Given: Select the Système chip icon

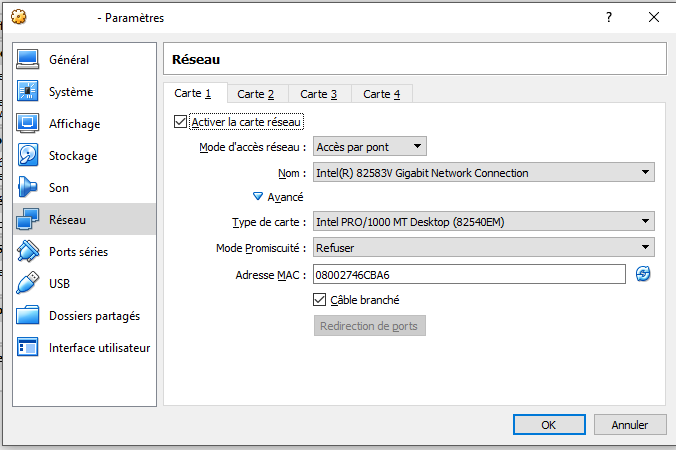Looking at the screenshot, I should [x=28, y=92].
